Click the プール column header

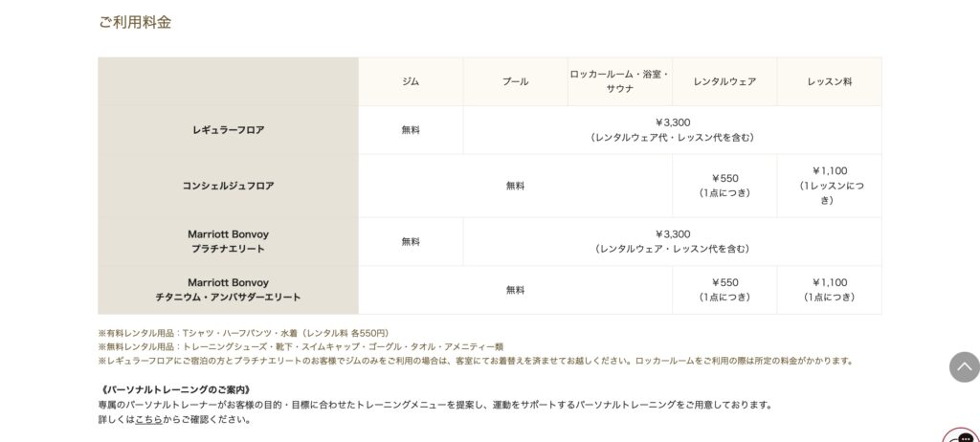pos(515,82)
